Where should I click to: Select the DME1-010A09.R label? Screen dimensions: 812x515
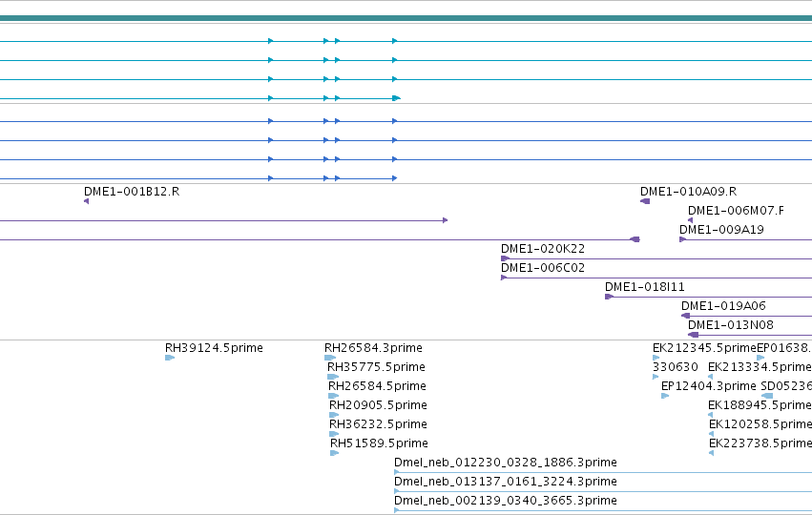tap(688, 192)
